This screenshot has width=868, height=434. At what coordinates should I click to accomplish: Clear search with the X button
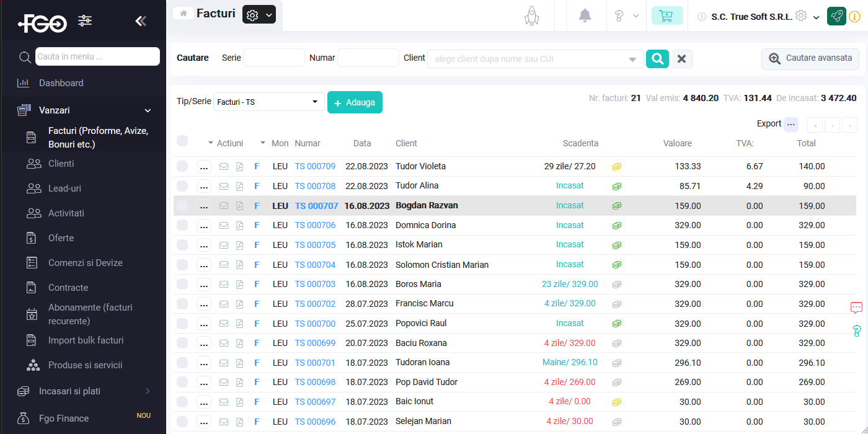tap(681, 59)
